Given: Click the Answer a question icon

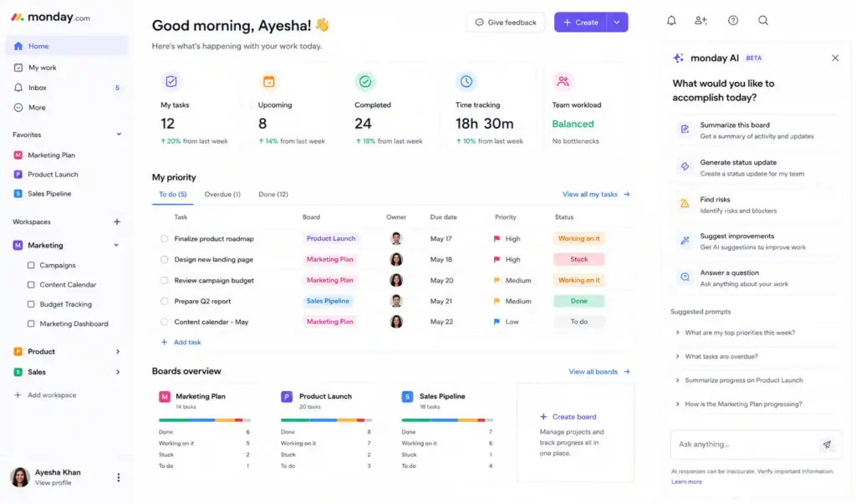Looking at the screenshot, I should click(685, 277).
